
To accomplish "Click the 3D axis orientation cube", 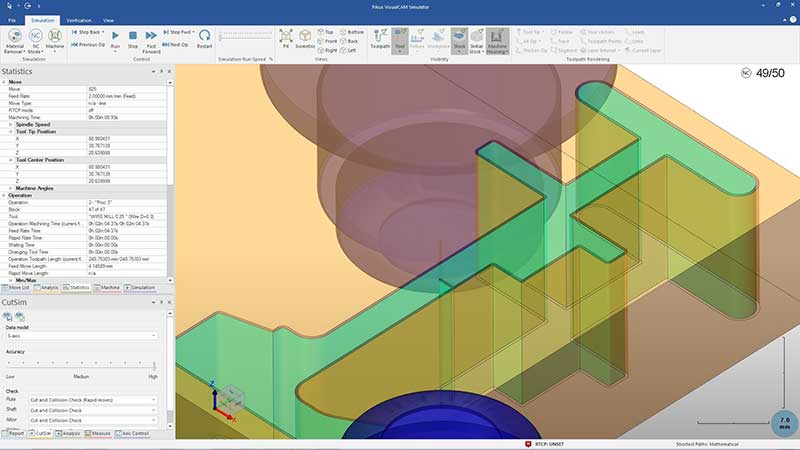I will (232, 398).
